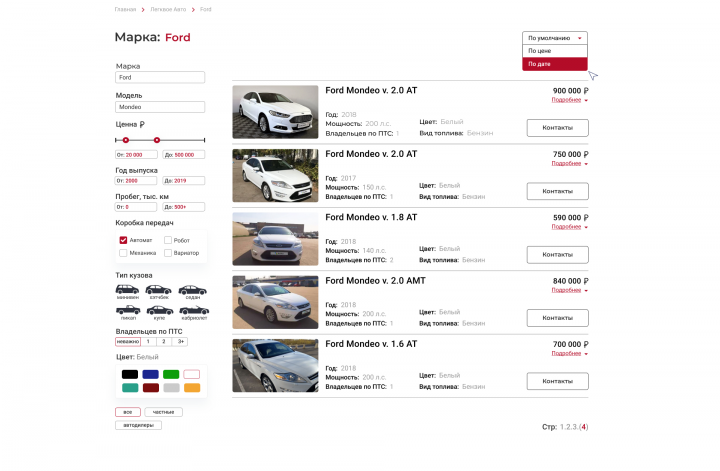The image size is (720, 471).
Task: Click the maximum price field 500 000
Action: [x=184, y=155]
